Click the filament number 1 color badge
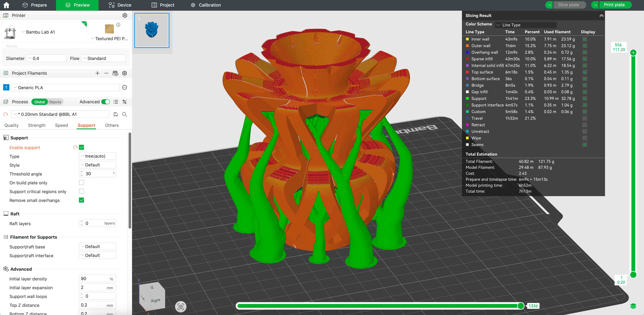644x315 pixels. (x=6, y=87)
